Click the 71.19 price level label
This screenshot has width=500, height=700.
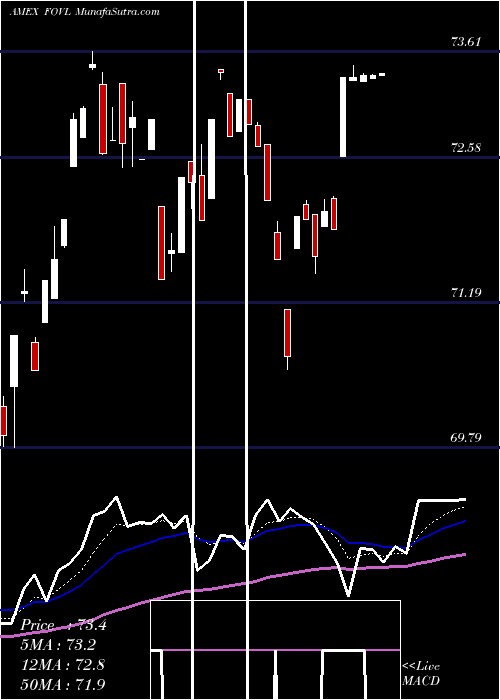coord(466,293)
